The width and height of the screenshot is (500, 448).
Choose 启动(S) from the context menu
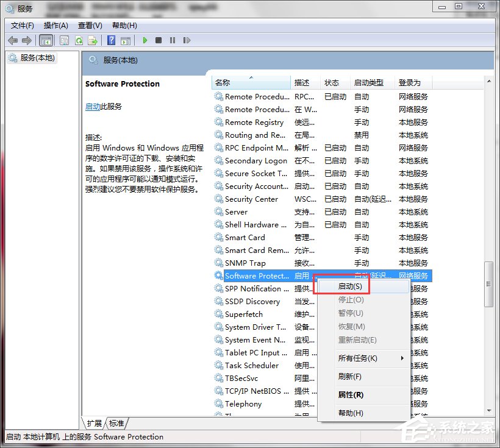(348, 286)
